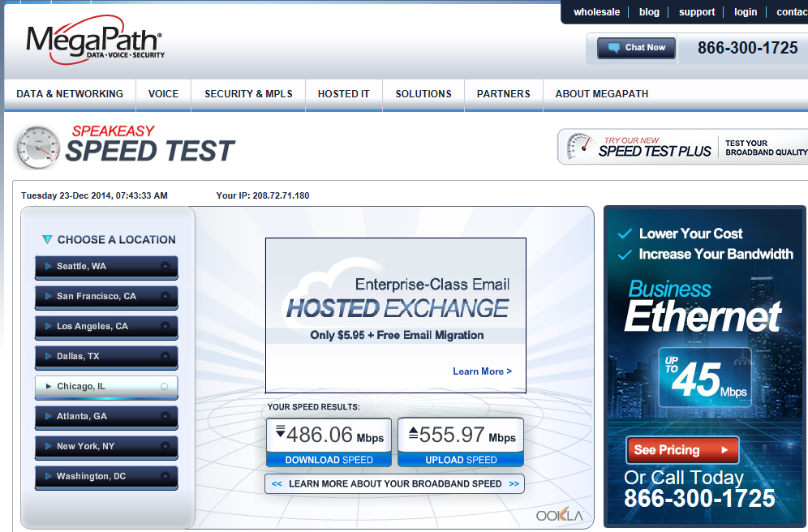Click the download arrow icon beside 486.06

[281, 431]
